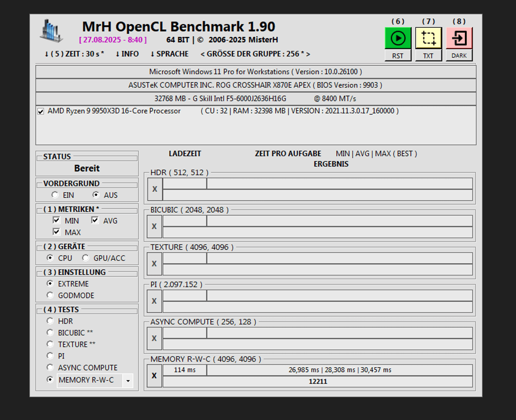
Task: Open the INFO menu
Action: click(127, 54)
